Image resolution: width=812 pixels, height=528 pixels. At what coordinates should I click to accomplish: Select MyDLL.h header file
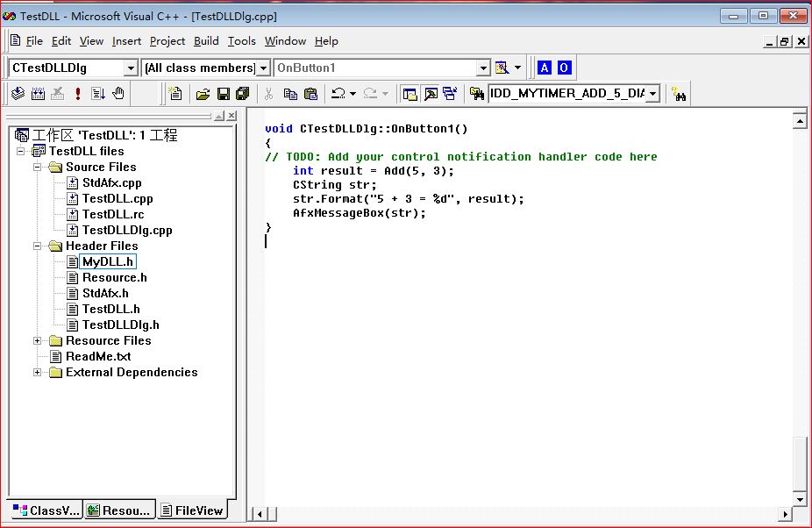pos(108,261)
